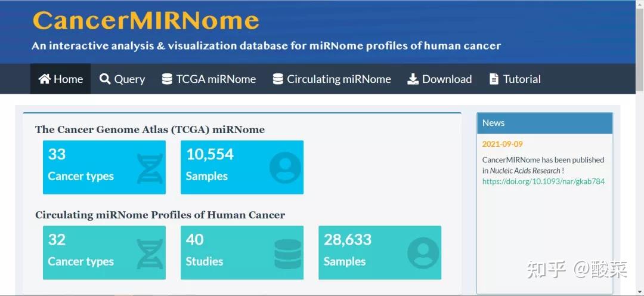Screen dimensions: 644x296
Task: Open the Circulating miRNome menu item
Action: point(332,79)
